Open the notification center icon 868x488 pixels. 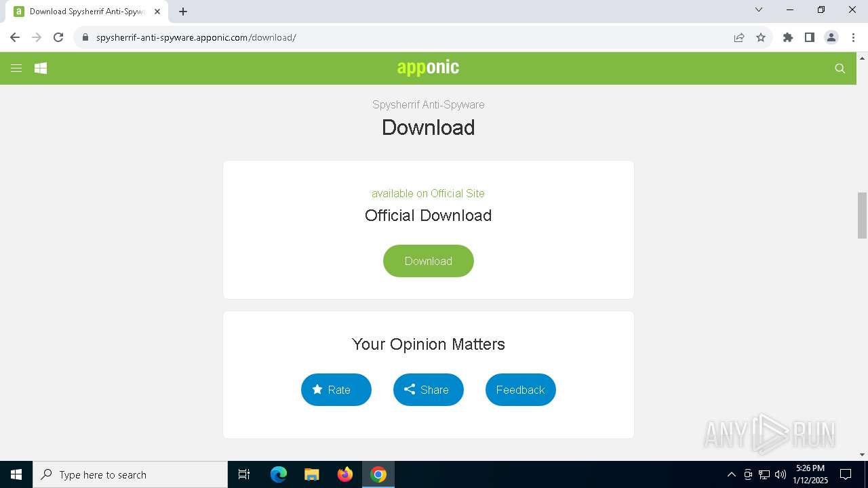(846, 474)
